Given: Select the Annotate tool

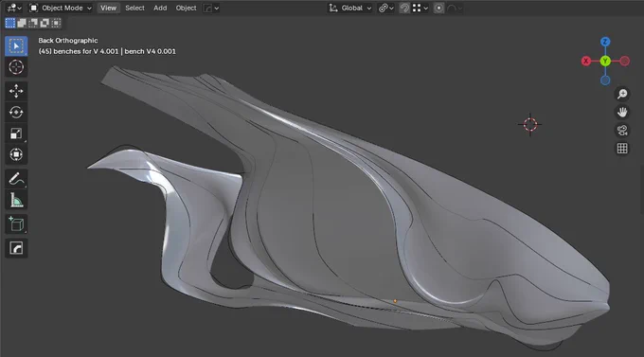Looking at the screenshot, I should [16, 179].
